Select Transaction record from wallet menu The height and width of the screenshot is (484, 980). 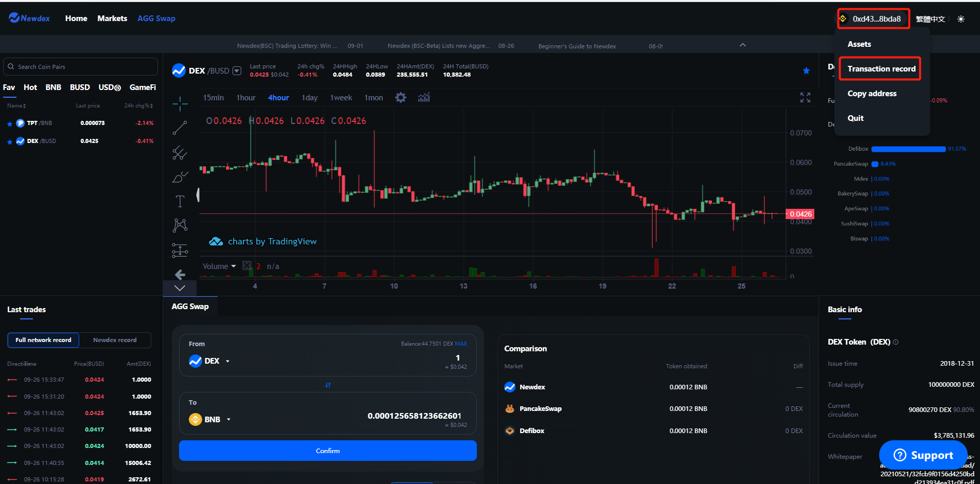point(881,69)
